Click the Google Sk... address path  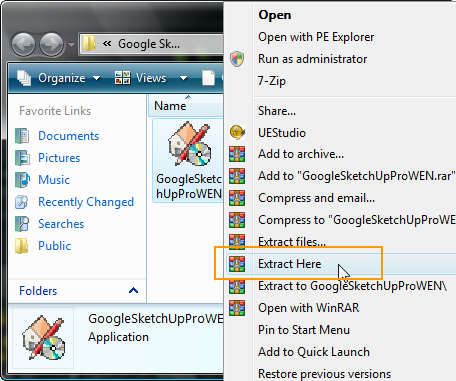point(149,44)
